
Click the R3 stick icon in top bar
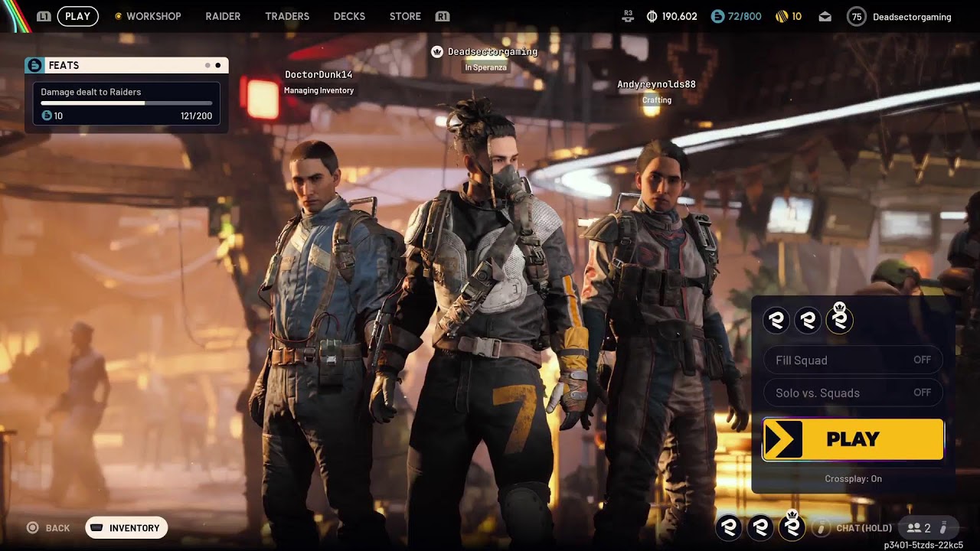tap(629, 16)
